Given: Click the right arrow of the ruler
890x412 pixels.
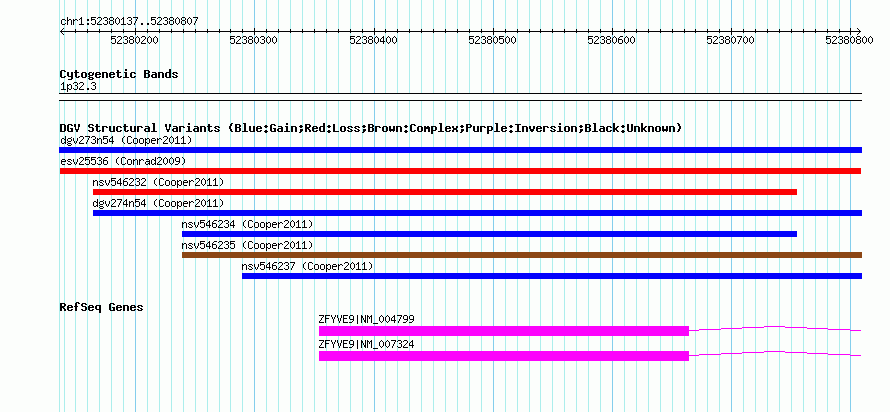Looking at the screenshot, I should pyautogui.click(x=858, y=32).
